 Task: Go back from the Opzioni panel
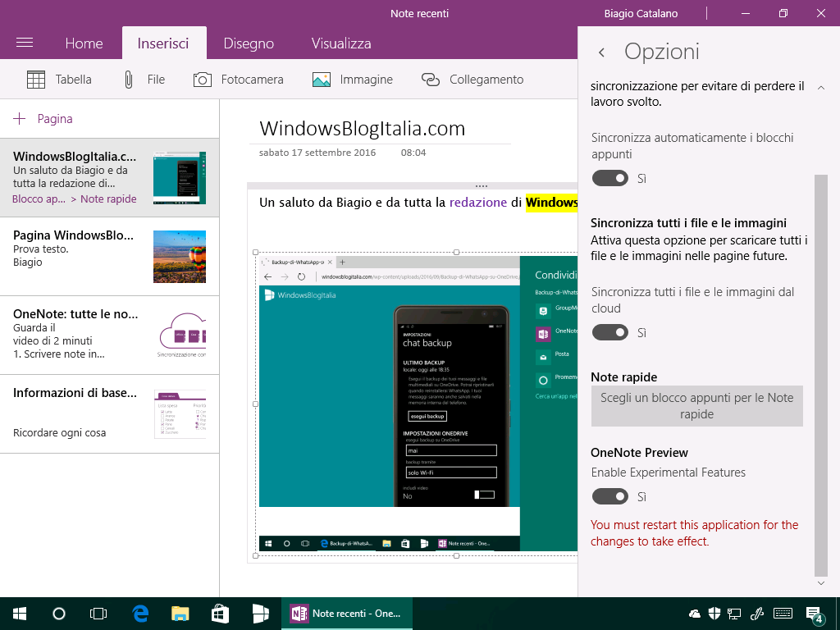601,52
